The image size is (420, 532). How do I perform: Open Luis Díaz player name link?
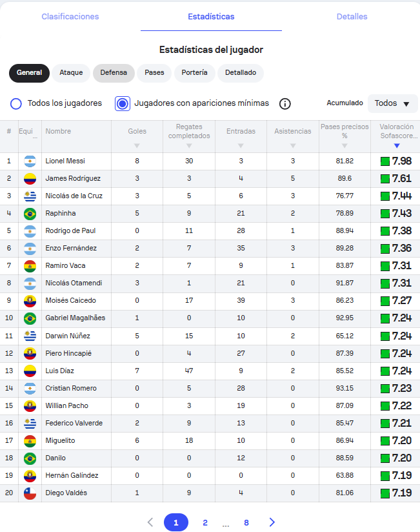(x=59, y=371)
